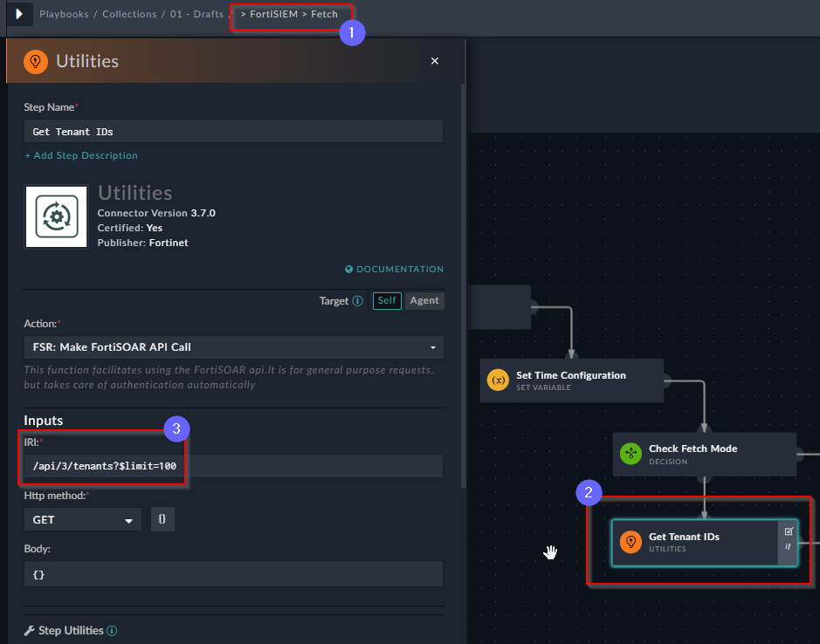The width and height of the screenshot is (820, 644).
Task: Open the curly braces editor beside GET
Action: click(162, 519)
